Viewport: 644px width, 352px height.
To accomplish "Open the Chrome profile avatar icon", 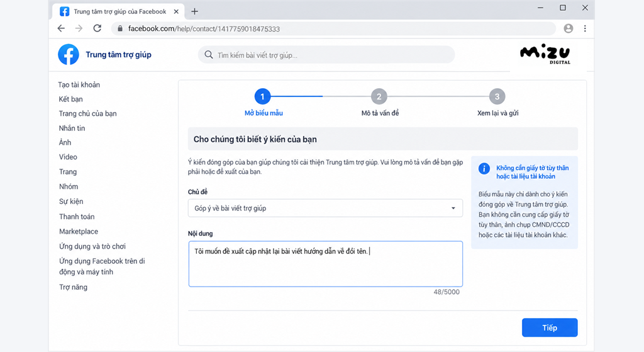I will coord(569,28).
